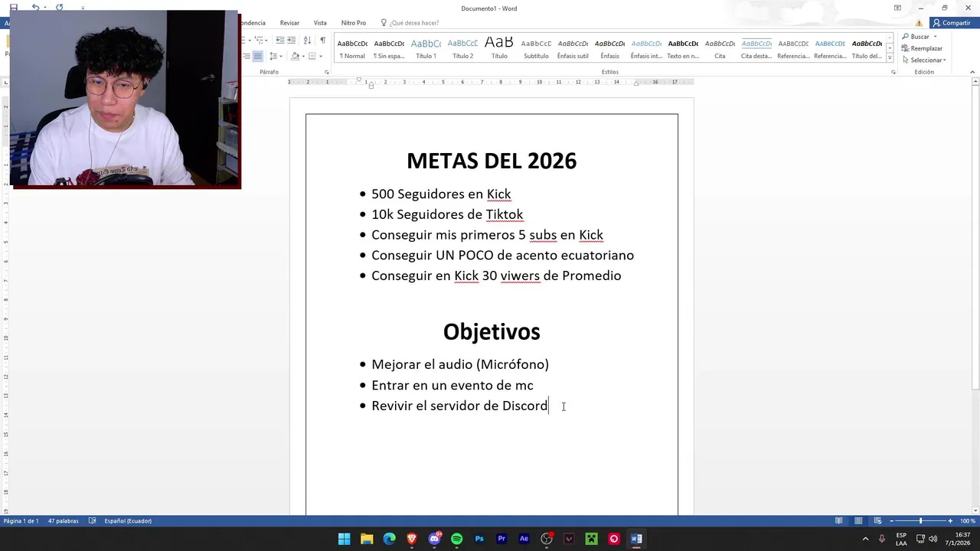Image resolution: width=980 pixels, height=551 pixels.
Task: Apply the Énfasis sutil style
Action: 573,49
